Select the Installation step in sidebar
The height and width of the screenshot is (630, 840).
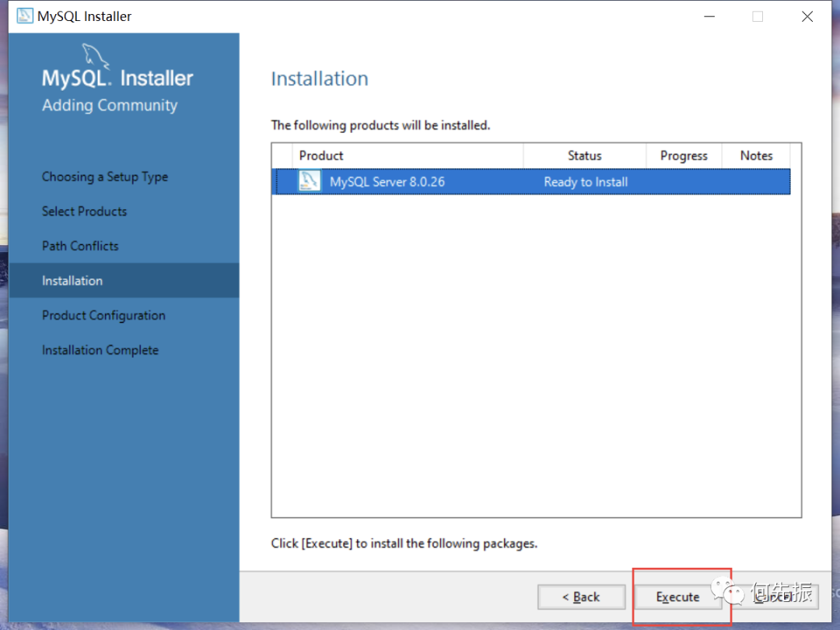124,280
